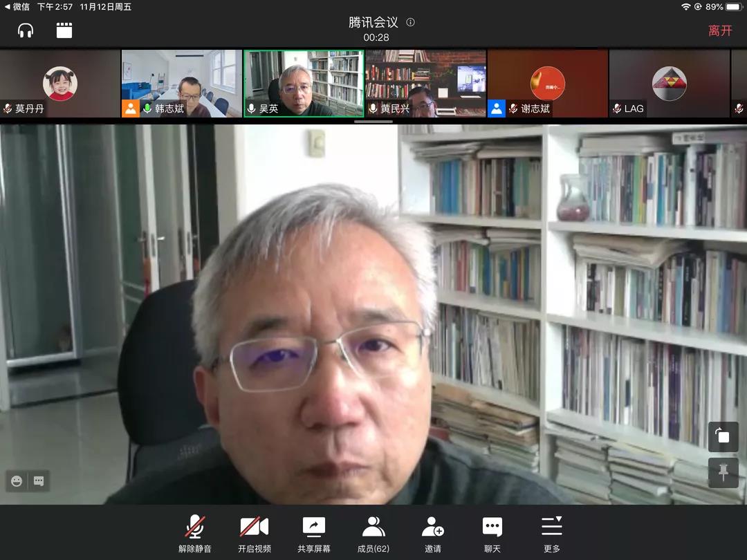The width and height of the screenshot is (747, 560).
Task: Unmute microphone with 解除静音
Action: (x=195, y=535)
